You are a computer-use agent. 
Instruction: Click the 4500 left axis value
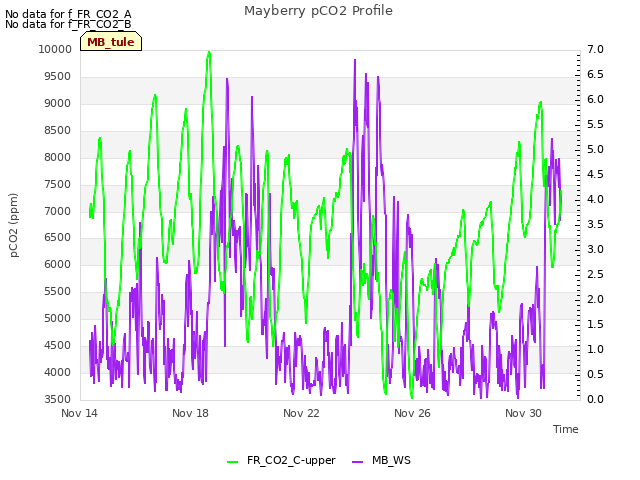pyautogui.click(x=58, y=345)
